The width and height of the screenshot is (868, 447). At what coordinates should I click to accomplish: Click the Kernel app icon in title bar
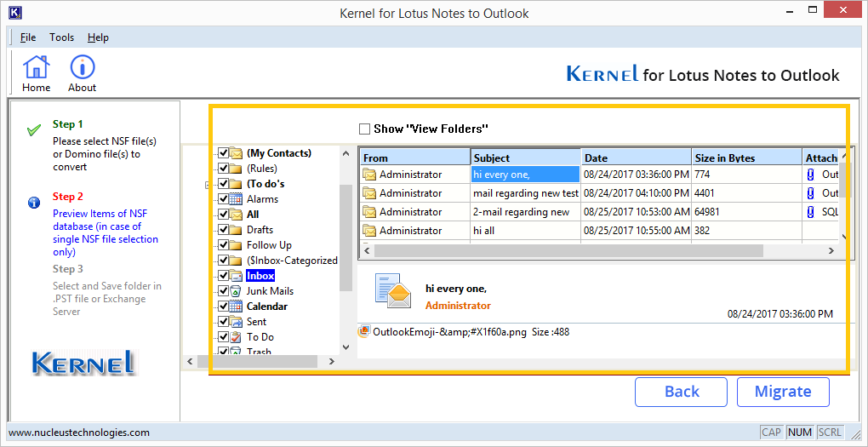point(15,12)
